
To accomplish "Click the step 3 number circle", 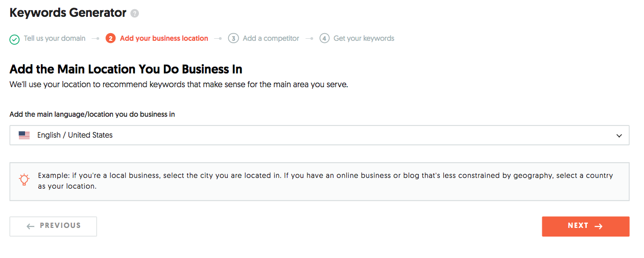I will [233, 38].
